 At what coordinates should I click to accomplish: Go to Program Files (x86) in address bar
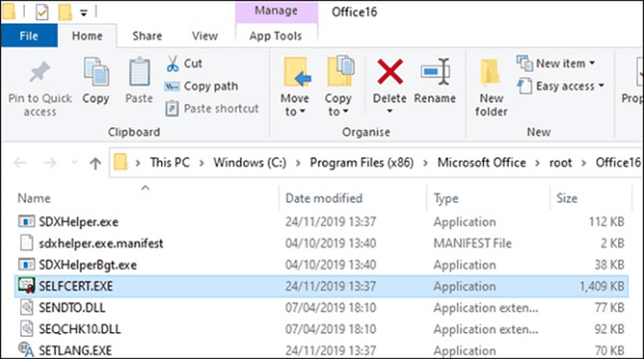tap(362, 163)
